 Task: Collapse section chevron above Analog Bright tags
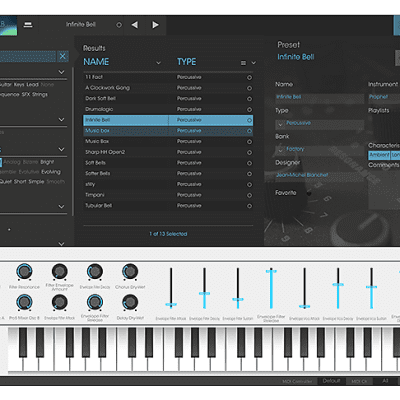click(x=61, y=149)
